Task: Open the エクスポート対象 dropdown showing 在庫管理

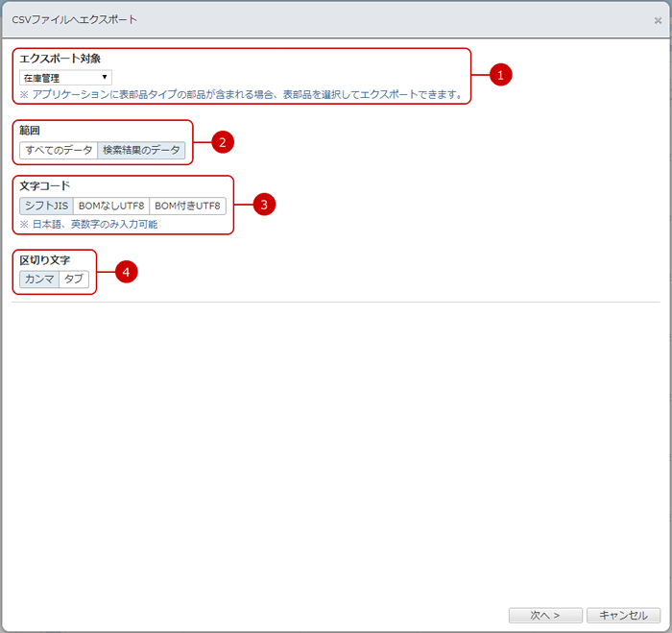Action: pyautogui.click(x=65, y=78)
